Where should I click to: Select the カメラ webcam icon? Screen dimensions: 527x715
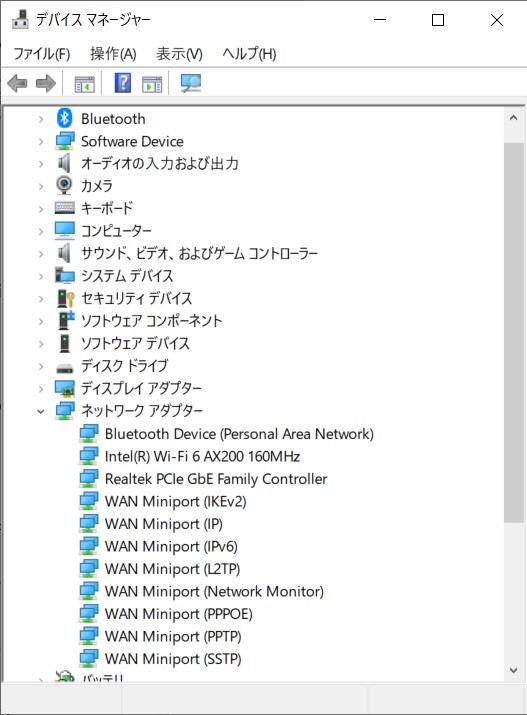(x=64, y=186)
